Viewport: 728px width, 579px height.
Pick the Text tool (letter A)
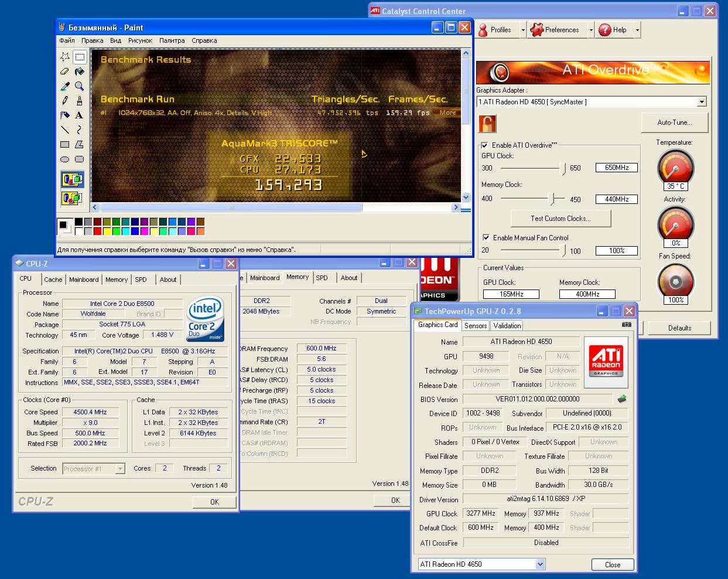point(80,115)
